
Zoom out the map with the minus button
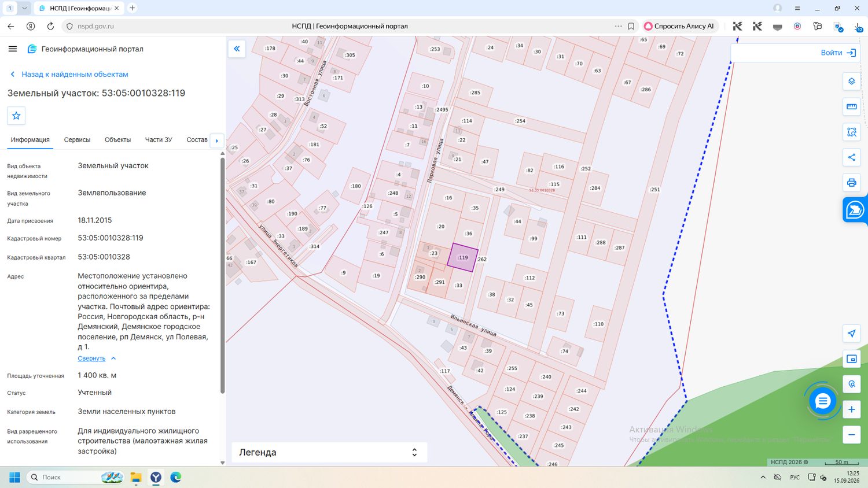coord(851,435)
